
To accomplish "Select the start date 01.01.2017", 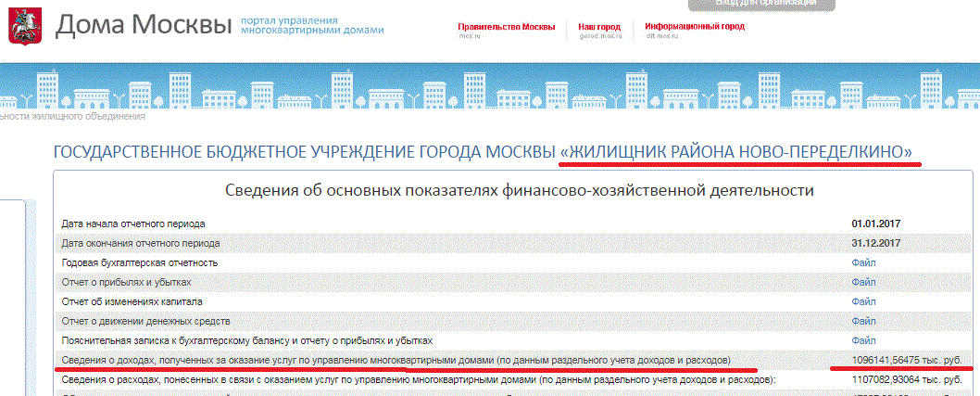I will (x=875, y=224).
